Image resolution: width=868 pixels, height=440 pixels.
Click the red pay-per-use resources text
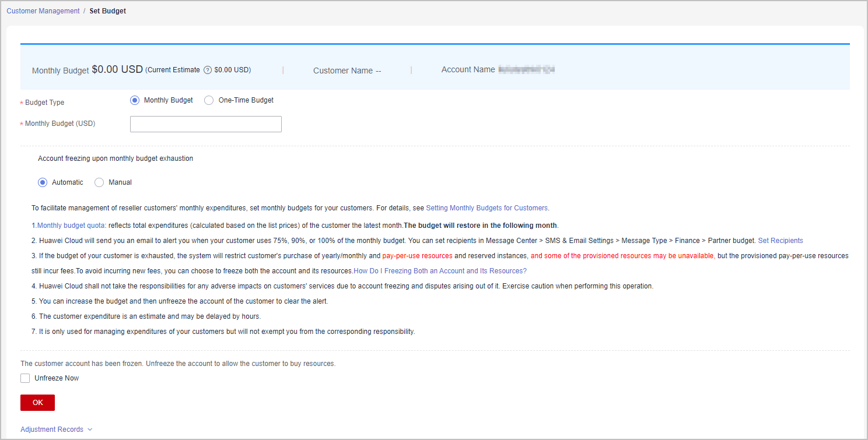[417, 256]
